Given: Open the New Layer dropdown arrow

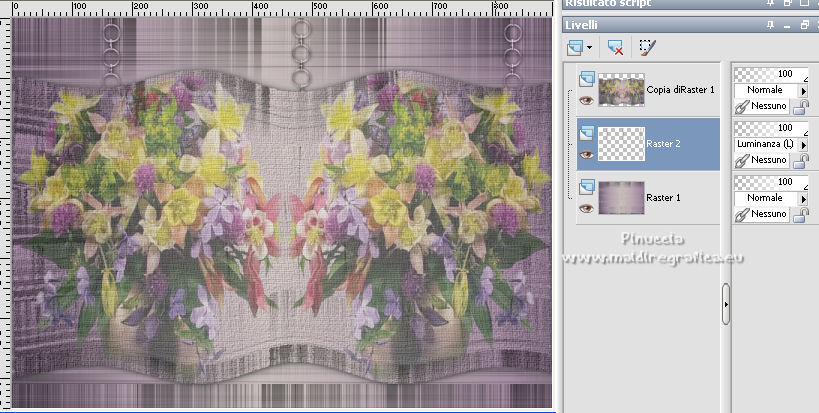Looking at the screenshot, I should click(x=589, y=48).
